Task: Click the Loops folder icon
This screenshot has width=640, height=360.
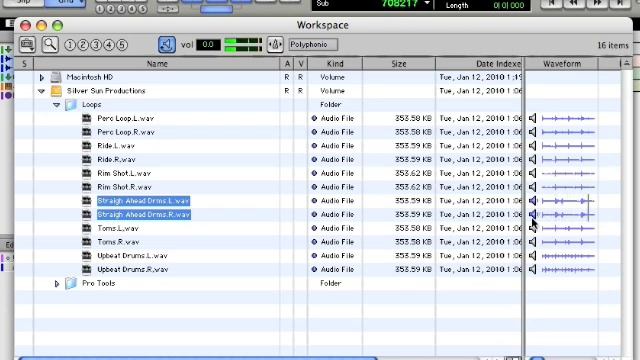Action: coord(71,105)
